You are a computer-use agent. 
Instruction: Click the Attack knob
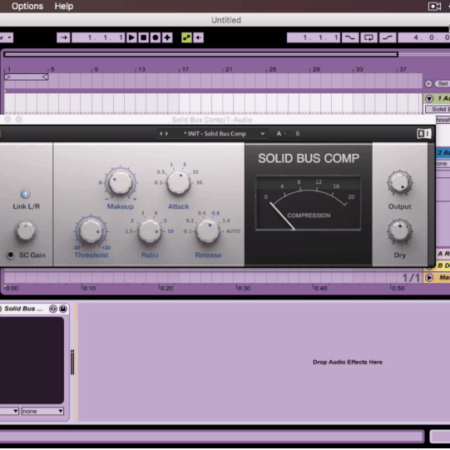178,182
